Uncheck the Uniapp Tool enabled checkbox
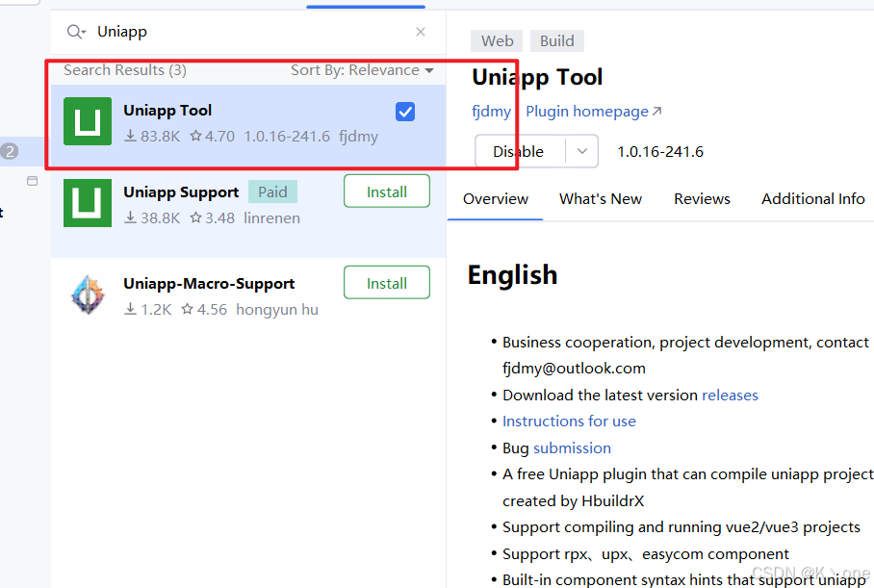Image resolution: width=874 pixels, height=588 pixels. tap(405, 112)
